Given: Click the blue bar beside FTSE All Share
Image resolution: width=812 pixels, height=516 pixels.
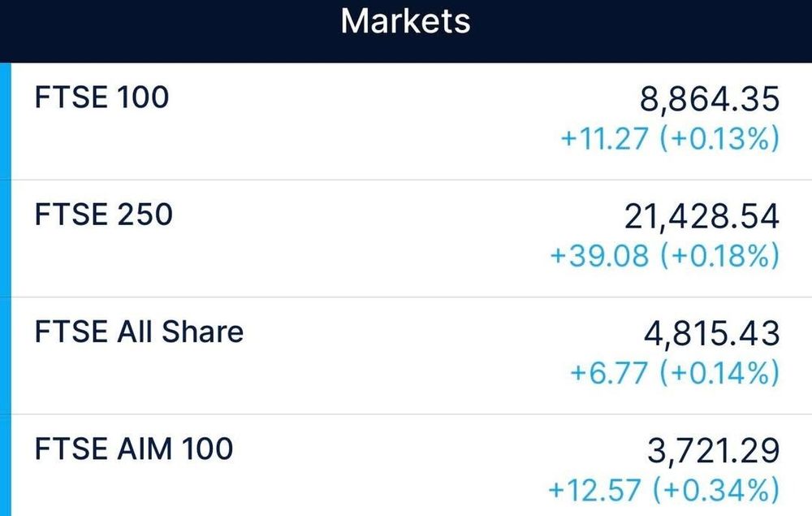Looking at the screenshot, I should [5, 355].
